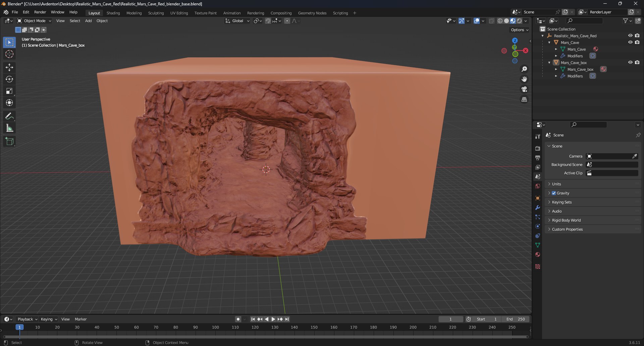This screenshot has height=346, width=644.
Task: Select rendered viewport shading sphere
Action: click(519, 21)
